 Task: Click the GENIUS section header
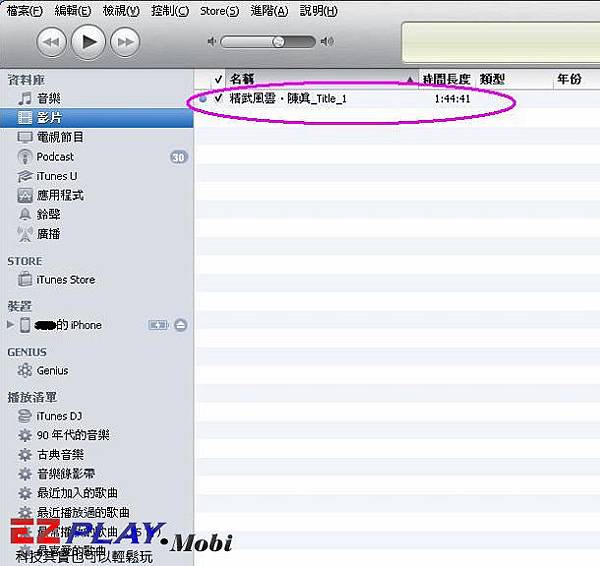point(27,352)
